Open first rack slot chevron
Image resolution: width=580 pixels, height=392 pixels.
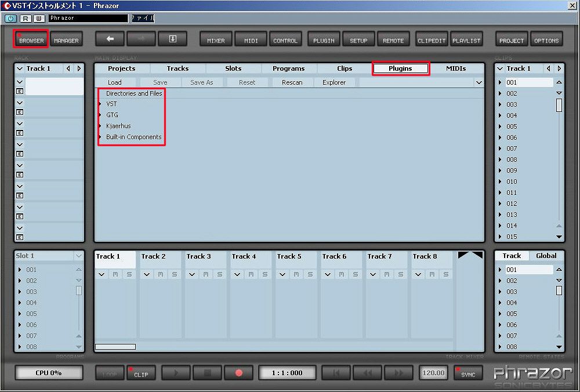point(20,82)
